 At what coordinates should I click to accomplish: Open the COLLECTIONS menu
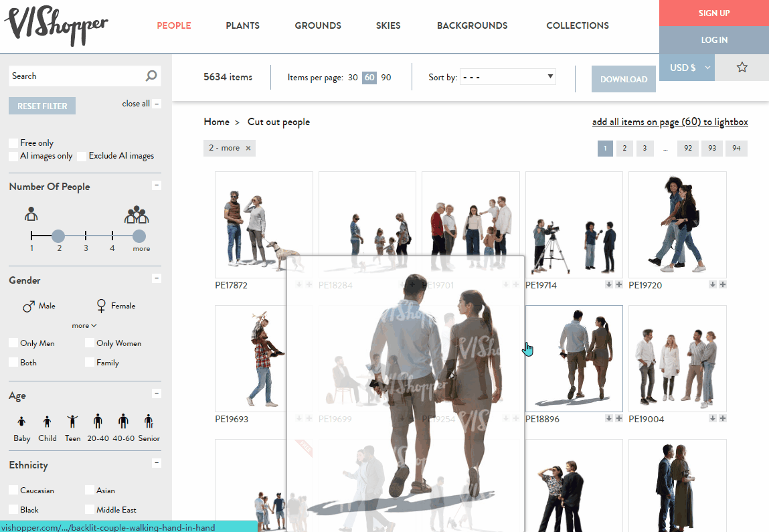578,25
